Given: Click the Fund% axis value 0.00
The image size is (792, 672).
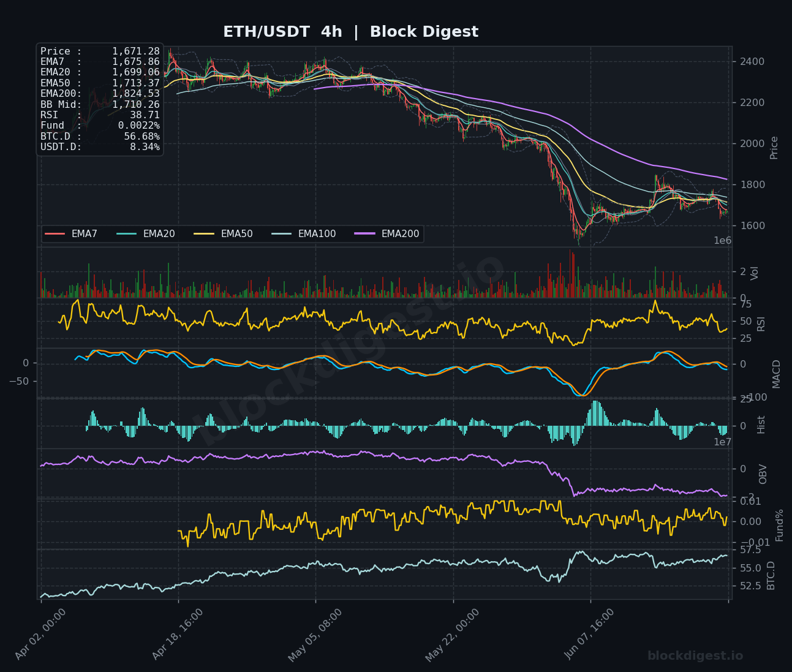Looking at the screenshot, I should [x=750, y=522].
